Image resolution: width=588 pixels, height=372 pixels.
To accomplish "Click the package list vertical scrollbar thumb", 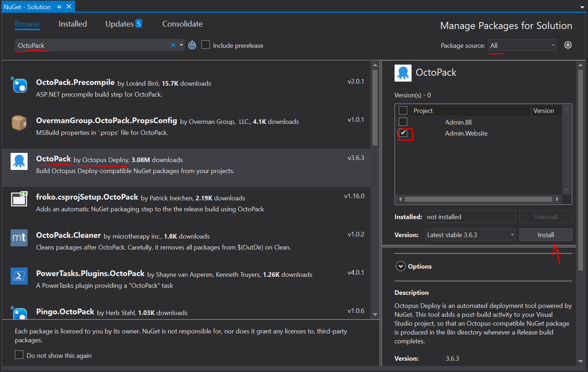I will click(375, 107).
